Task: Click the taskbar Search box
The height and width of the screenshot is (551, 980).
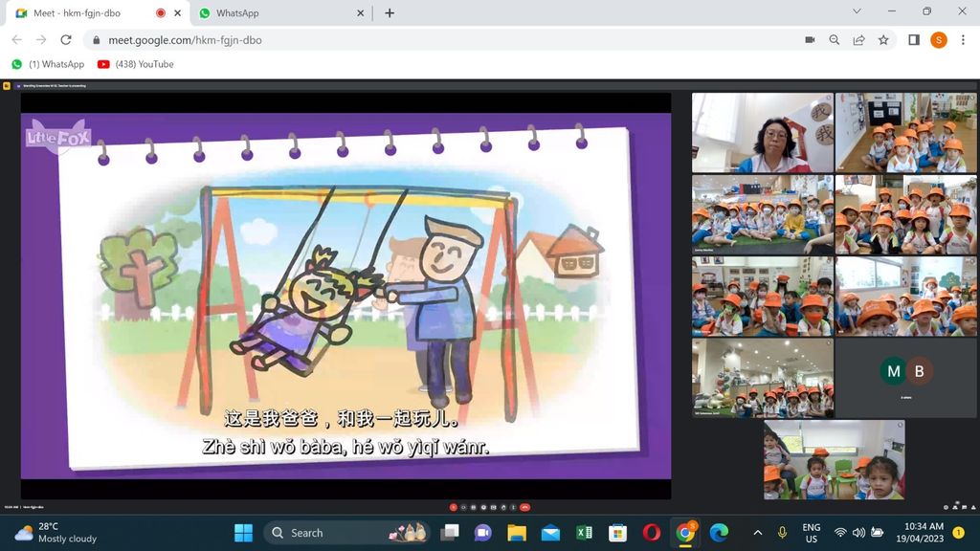Action: [x=346, y=533]
